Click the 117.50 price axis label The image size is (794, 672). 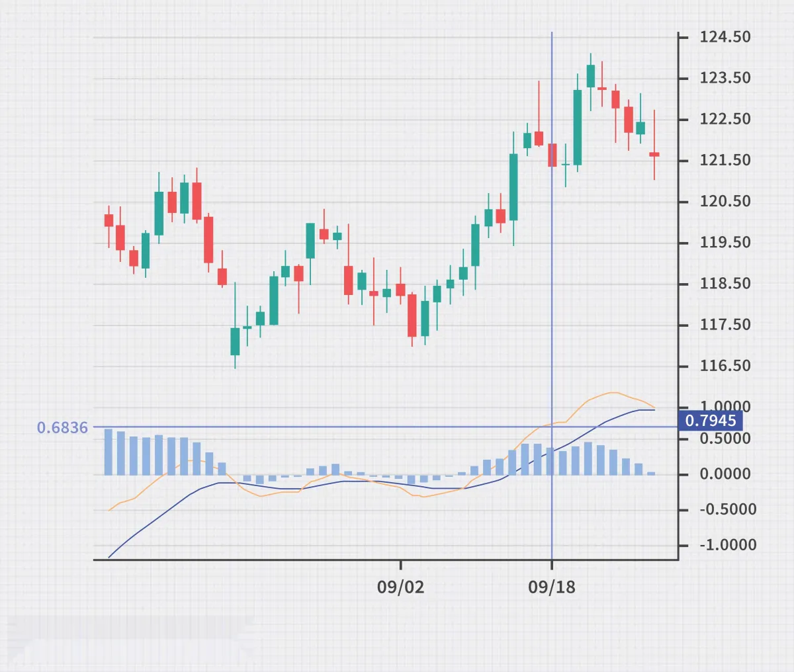coord(725,325)
